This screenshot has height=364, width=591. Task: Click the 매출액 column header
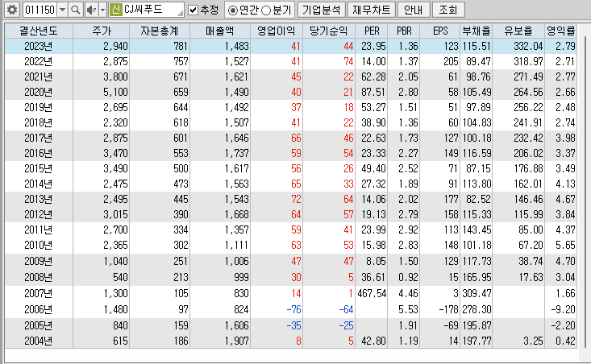pyautogui.click(x=220, y=31)
